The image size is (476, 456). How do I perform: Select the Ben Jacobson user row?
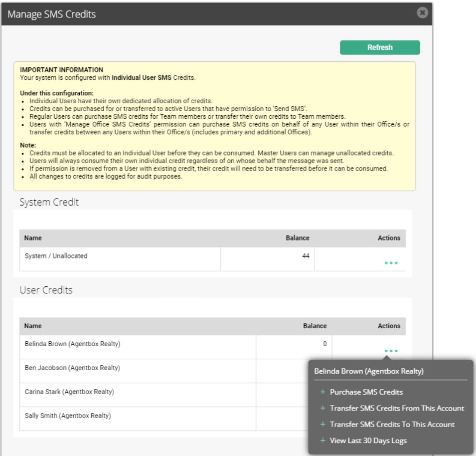pyautogui.click(x=164, y=371)
